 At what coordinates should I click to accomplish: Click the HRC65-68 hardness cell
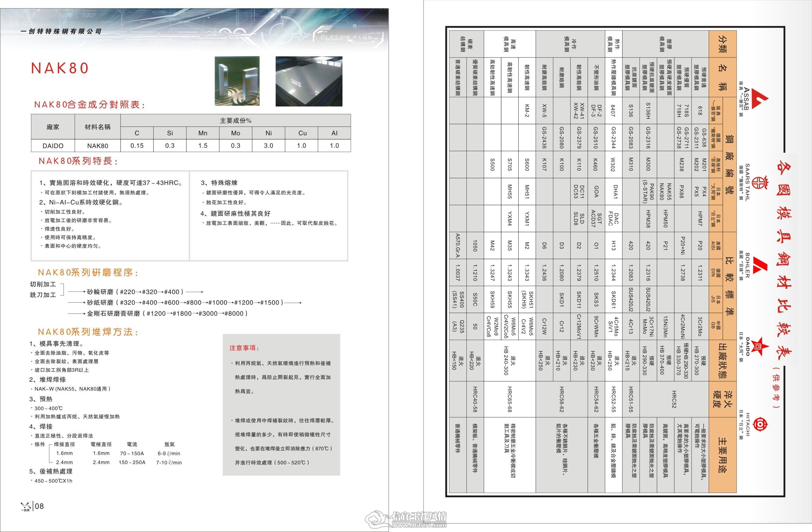(510, 399)
